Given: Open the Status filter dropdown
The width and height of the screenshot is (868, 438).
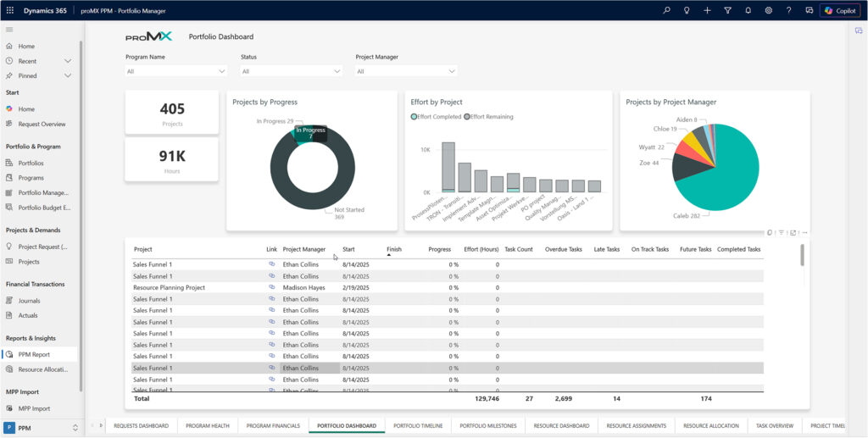Looking at the screenshot, I should coord(291,72).
